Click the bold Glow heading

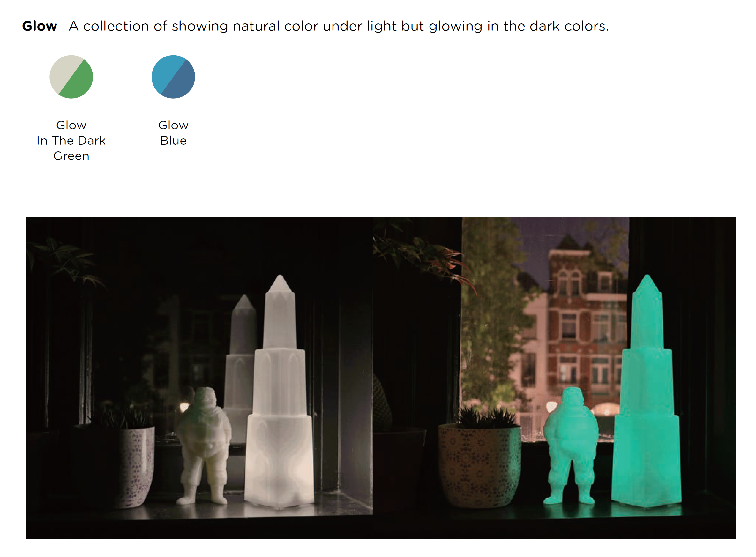[40, 26]
